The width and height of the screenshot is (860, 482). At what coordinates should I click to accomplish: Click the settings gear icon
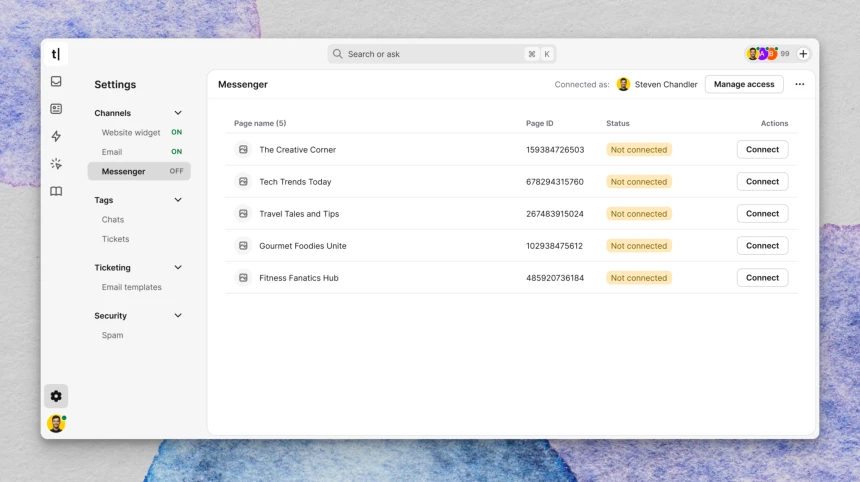[x=56, y=396]
